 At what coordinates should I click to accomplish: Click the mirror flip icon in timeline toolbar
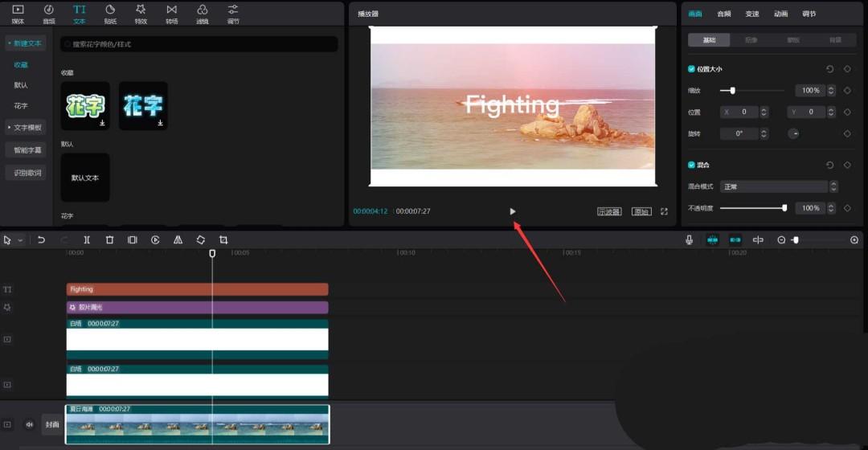coord(178,240)
